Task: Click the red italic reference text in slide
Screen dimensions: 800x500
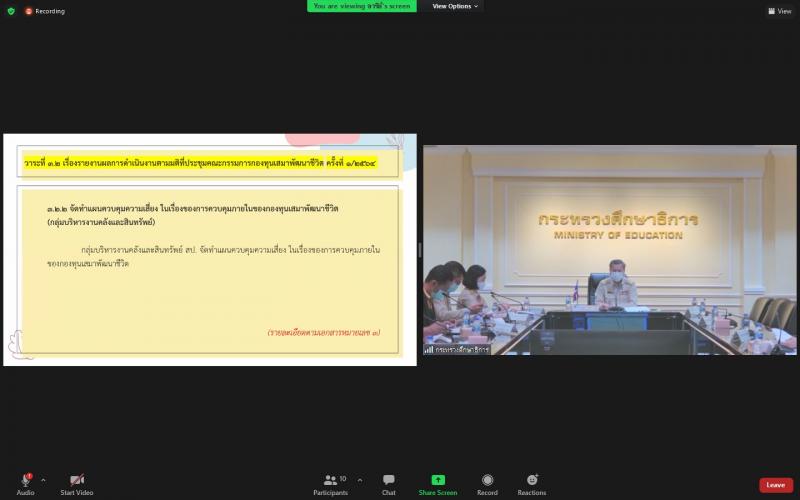Action: point(324,332)
